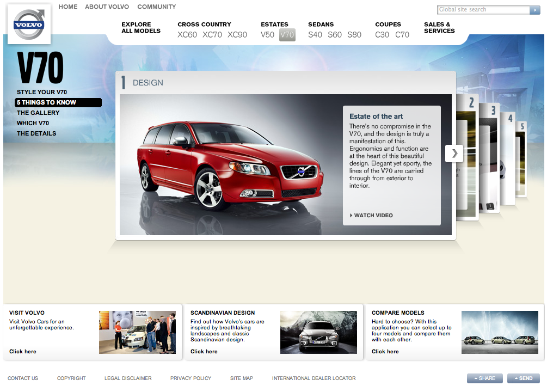Advance carousel with the next arrow
The image size is (547, 392).
coord(454,154)
